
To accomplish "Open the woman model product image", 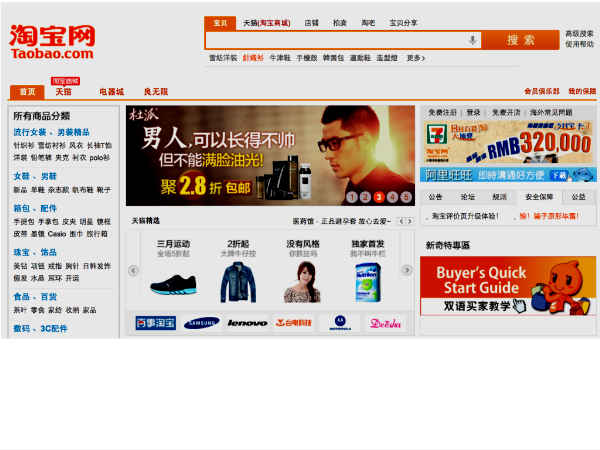I will [302, 282].
